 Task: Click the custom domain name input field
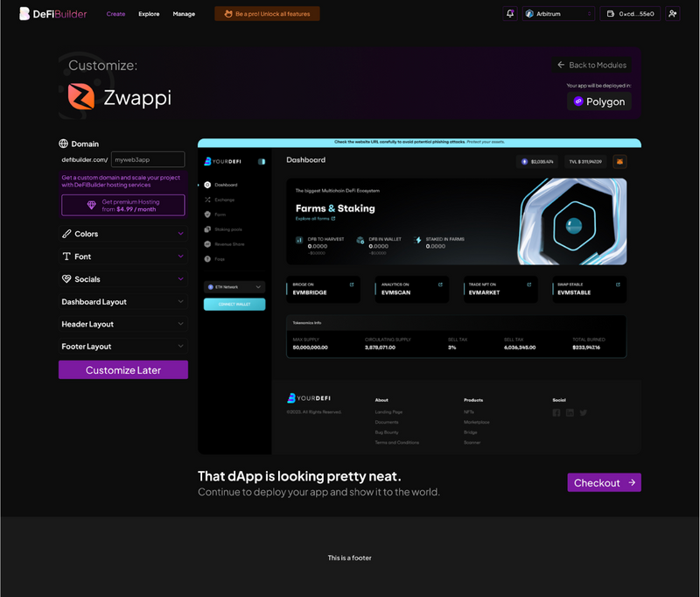[x=148, y=159]
